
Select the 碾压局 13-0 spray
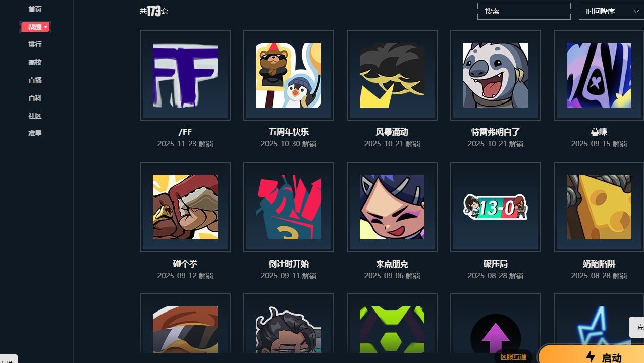tap(496, 207)
